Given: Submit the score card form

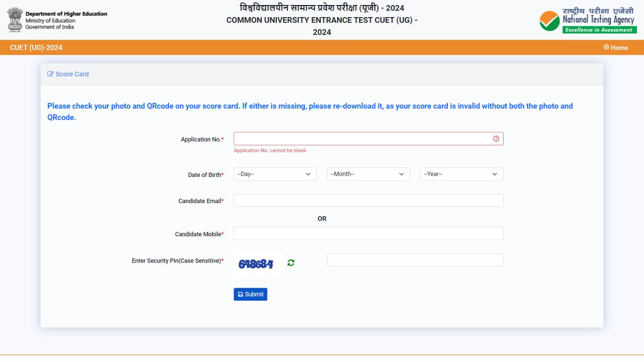Looking at the screenshot, I should [x=251, y=294].
